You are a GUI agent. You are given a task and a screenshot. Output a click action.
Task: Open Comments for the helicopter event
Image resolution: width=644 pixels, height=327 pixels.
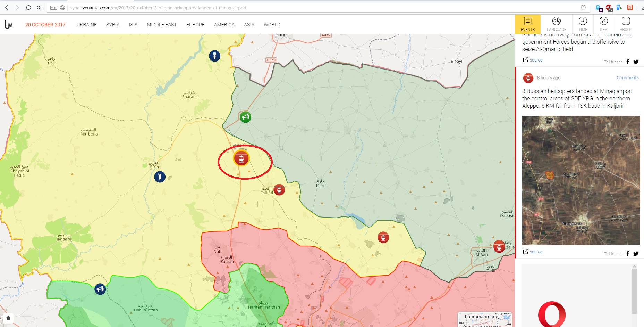pyautogui.click(x=627, y=78)
